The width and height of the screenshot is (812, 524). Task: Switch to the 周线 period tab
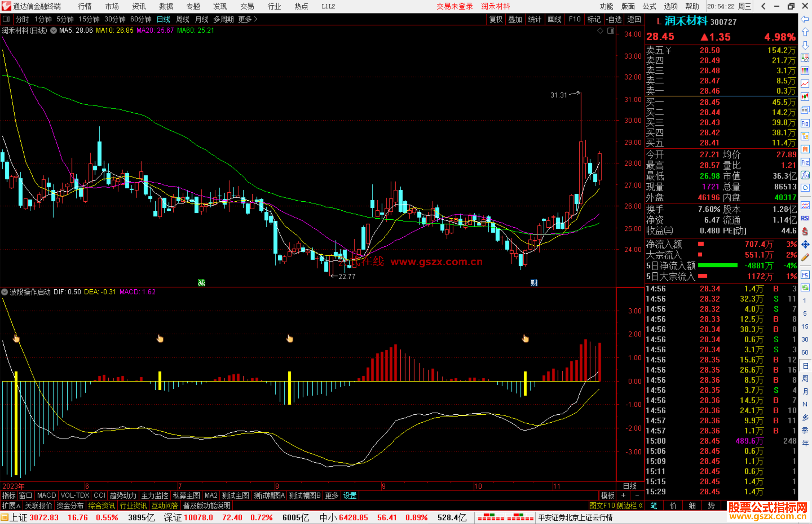tap(183, 19)
